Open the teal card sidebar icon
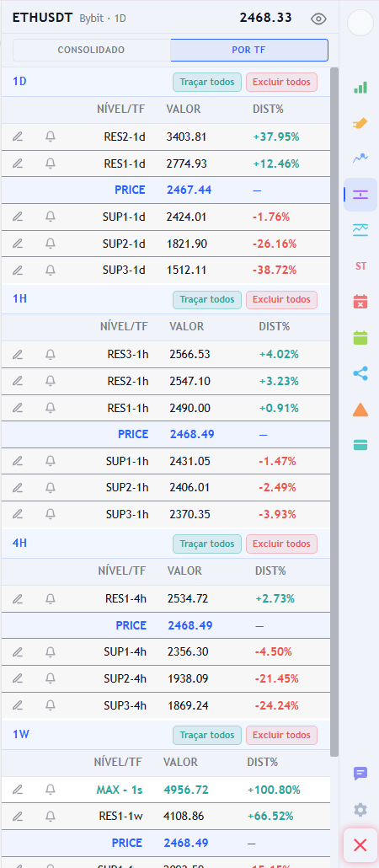This screenshot has width=379, height=868. pyautogui.click(x=360, y=444)
